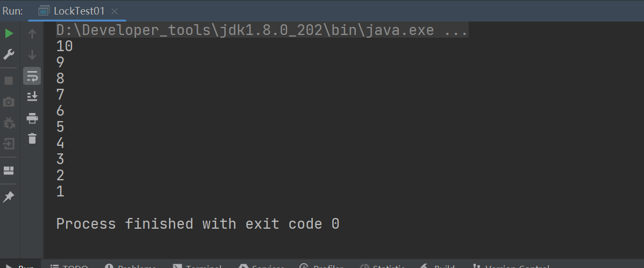Rerun LockTest01 with the green play icon
Image resolution: width=644 pixels, height=268 pixels.
pos(9,34)
